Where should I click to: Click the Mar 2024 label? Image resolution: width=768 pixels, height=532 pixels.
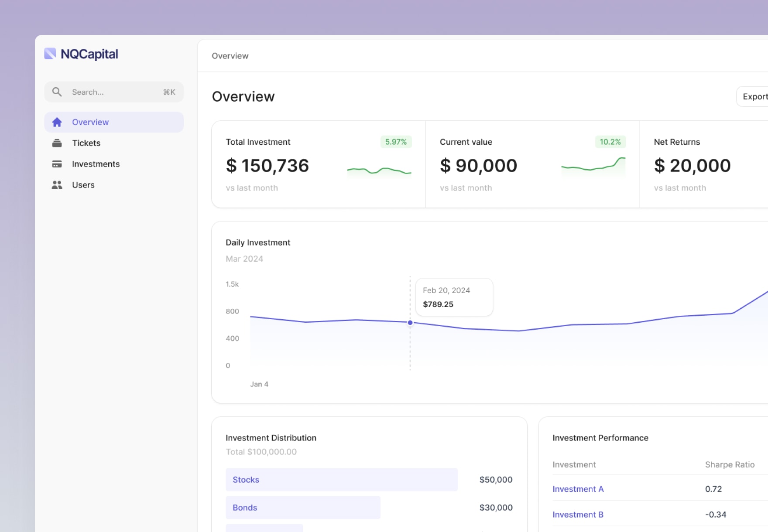(x=244, y=259)
